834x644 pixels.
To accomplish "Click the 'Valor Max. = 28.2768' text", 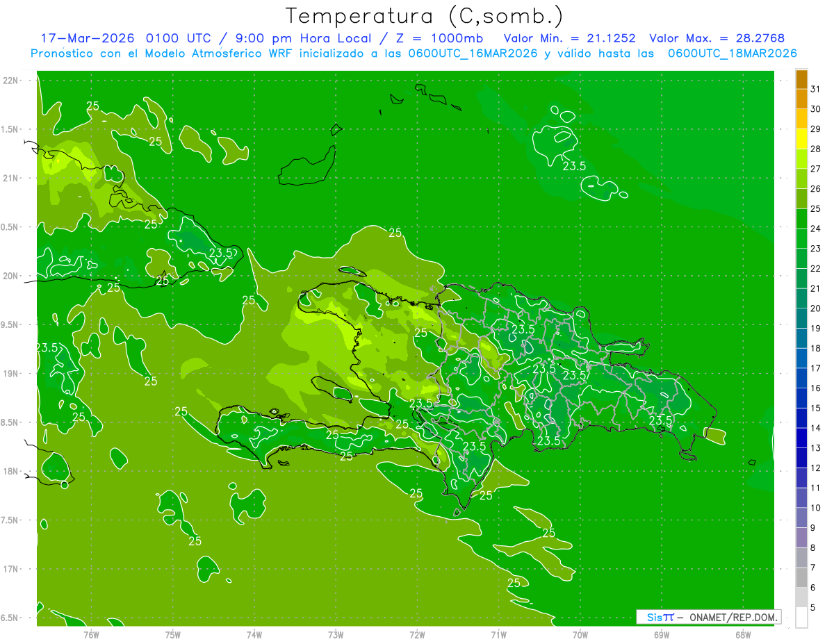I will tap(717, 38).
